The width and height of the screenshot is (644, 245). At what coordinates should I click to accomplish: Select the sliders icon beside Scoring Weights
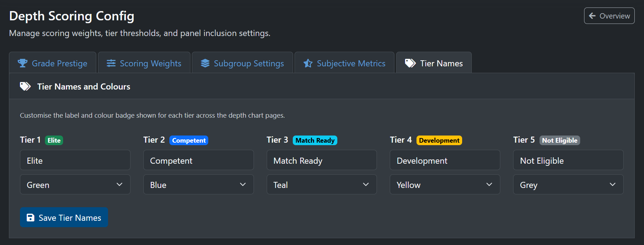[x=111, y=63]
